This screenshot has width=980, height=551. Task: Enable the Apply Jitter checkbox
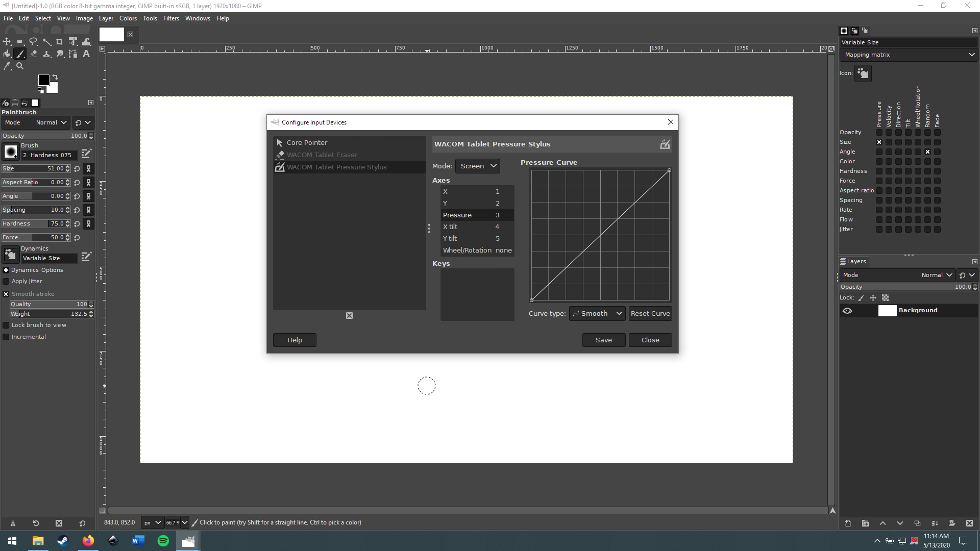[x=6, y=282]
